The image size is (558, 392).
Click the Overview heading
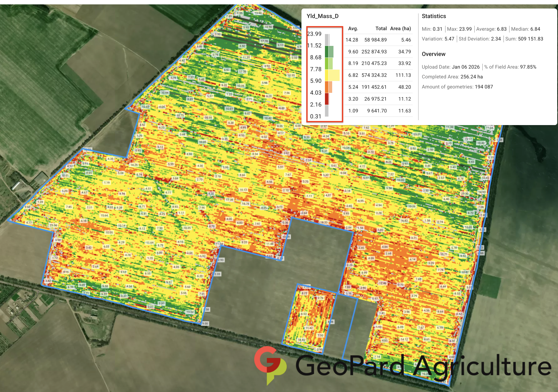(433, 54)
